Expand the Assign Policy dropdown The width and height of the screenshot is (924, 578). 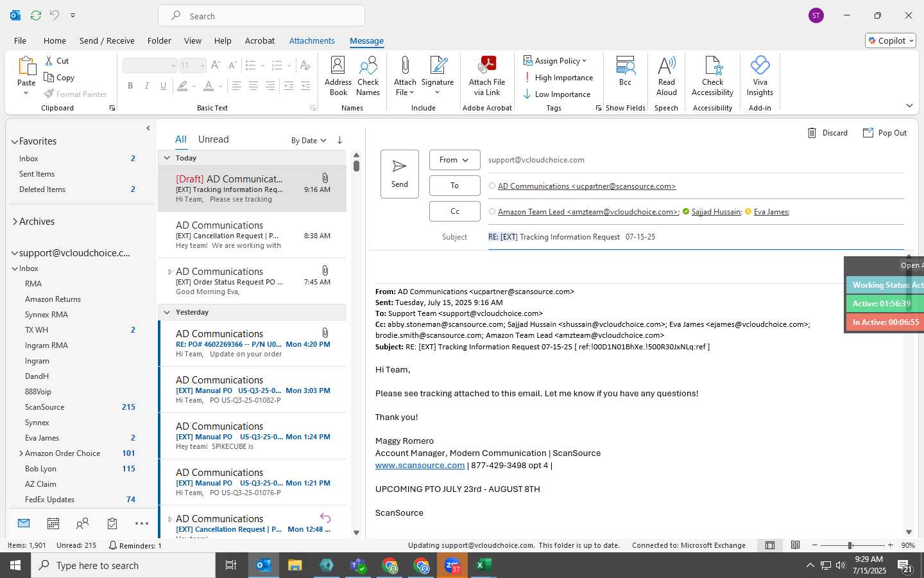[x=555, y=61]
